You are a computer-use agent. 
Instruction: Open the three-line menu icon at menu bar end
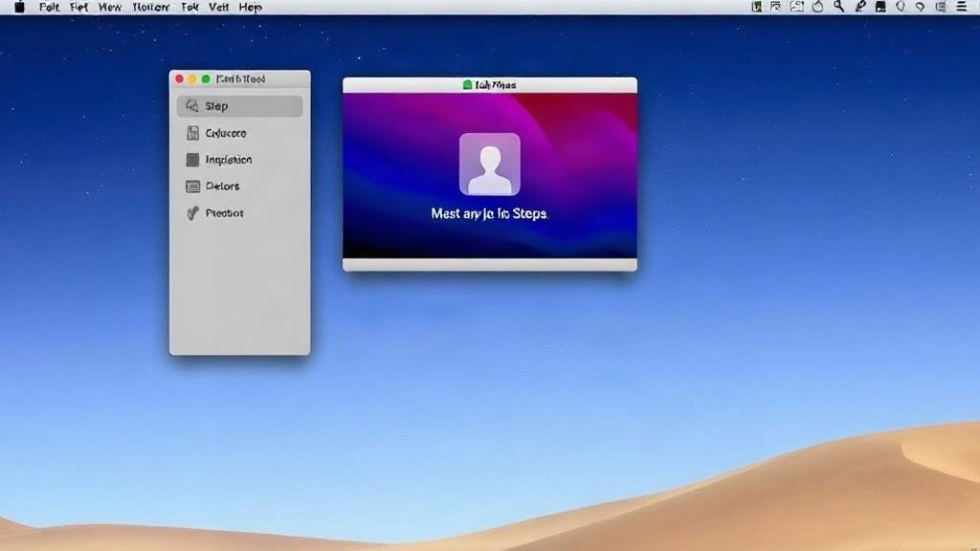pos(961,7)
